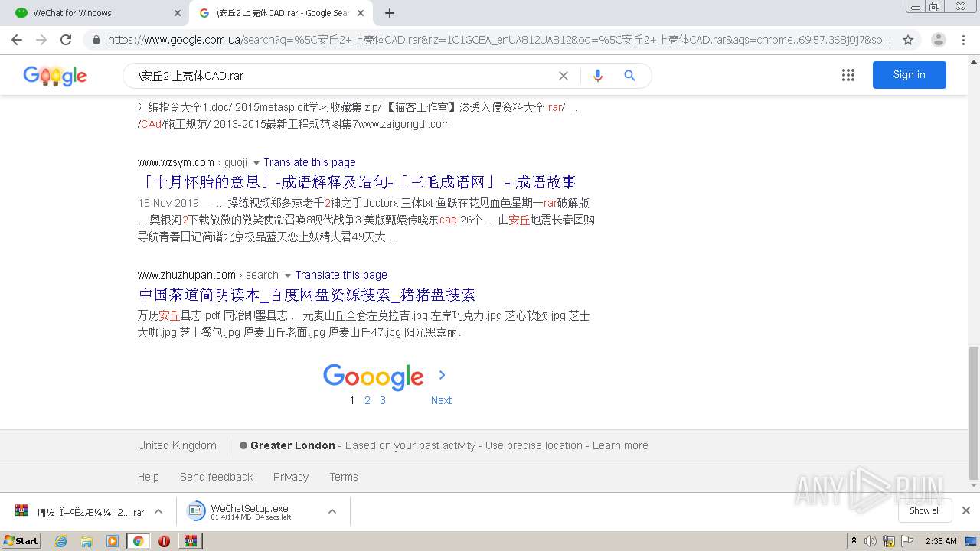Click the next-page chevron beside Gooogle

[x=442, y=375]
